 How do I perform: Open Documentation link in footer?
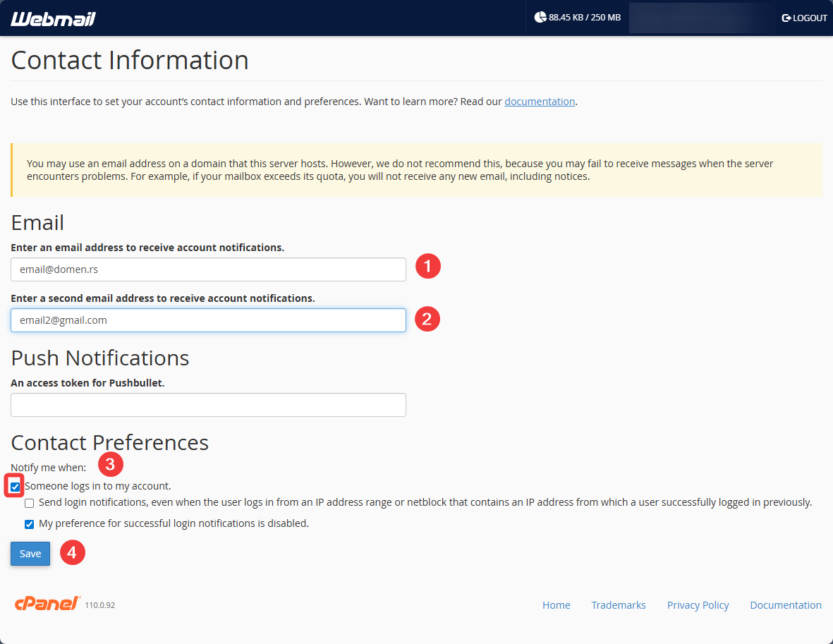coord(785,605)
